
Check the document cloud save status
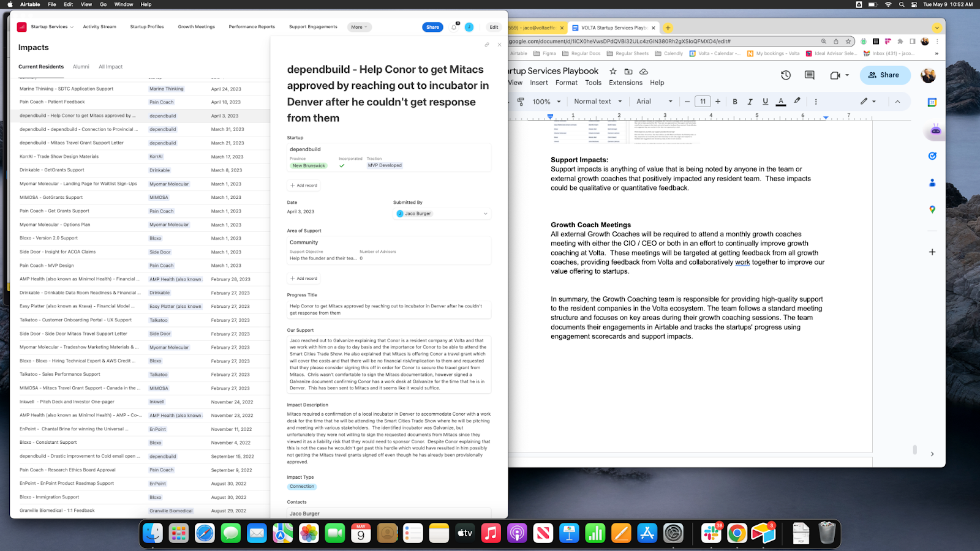644,71
